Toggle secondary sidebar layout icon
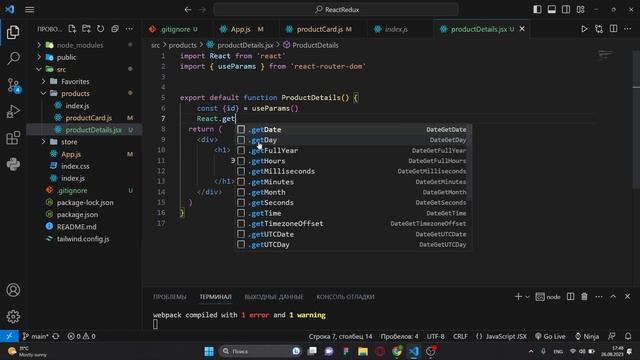The image size is (640, 360). coord(566,9)
